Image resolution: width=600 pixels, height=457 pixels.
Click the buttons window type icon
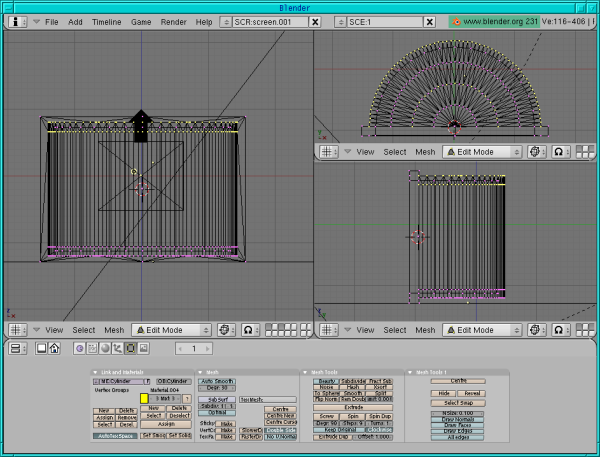coord(17,348)
